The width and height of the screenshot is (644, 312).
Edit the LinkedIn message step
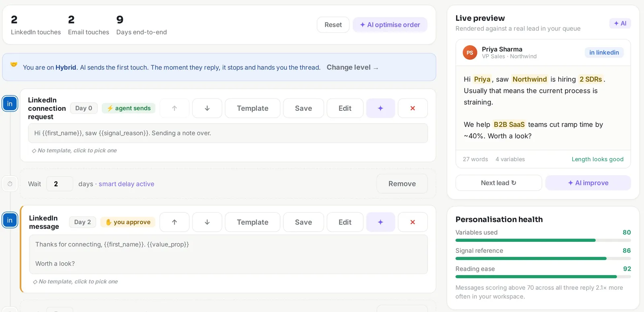tap(345, 222)
